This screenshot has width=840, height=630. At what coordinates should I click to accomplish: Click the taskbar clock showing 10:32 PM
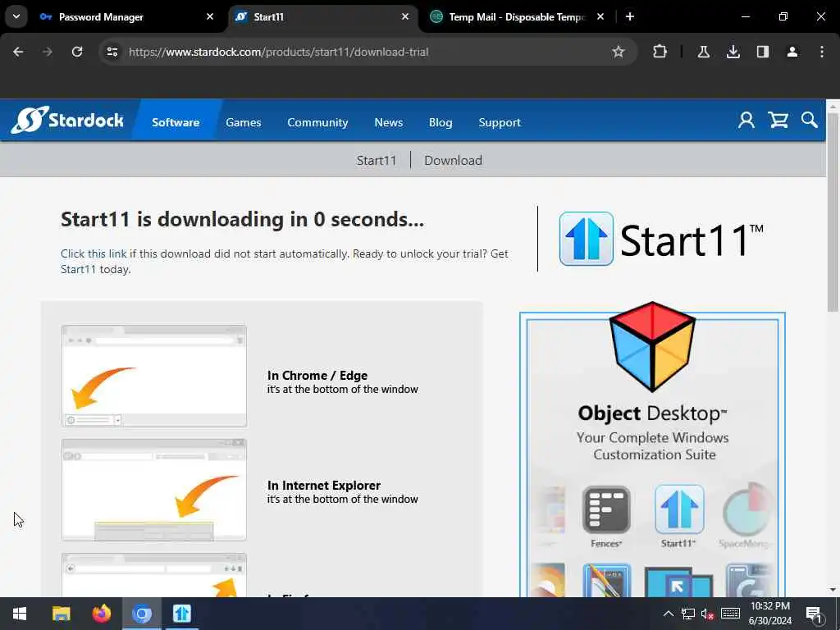(x=770, y=614)
